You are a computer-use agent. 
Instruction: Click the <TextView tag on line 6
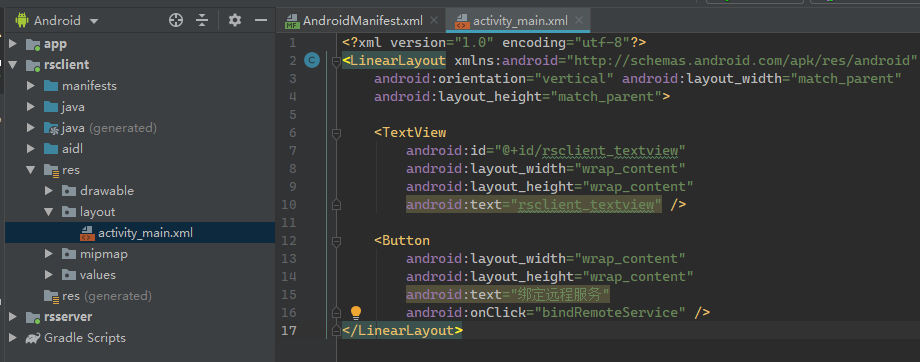pyautogui.click(x=410, y=133)
